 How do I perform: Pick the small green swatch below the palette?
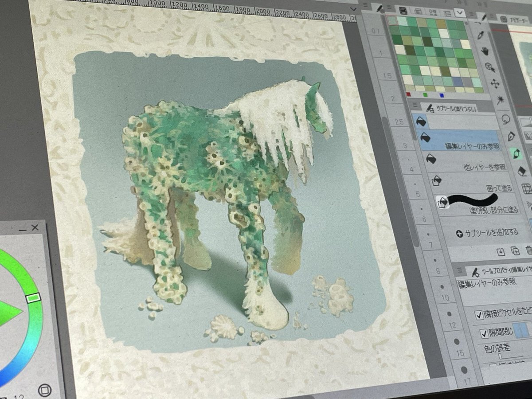[425, 94]
